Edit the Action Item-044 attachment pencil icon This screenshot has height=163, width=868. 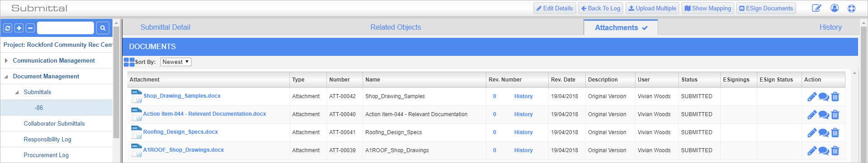click(812, 114)
